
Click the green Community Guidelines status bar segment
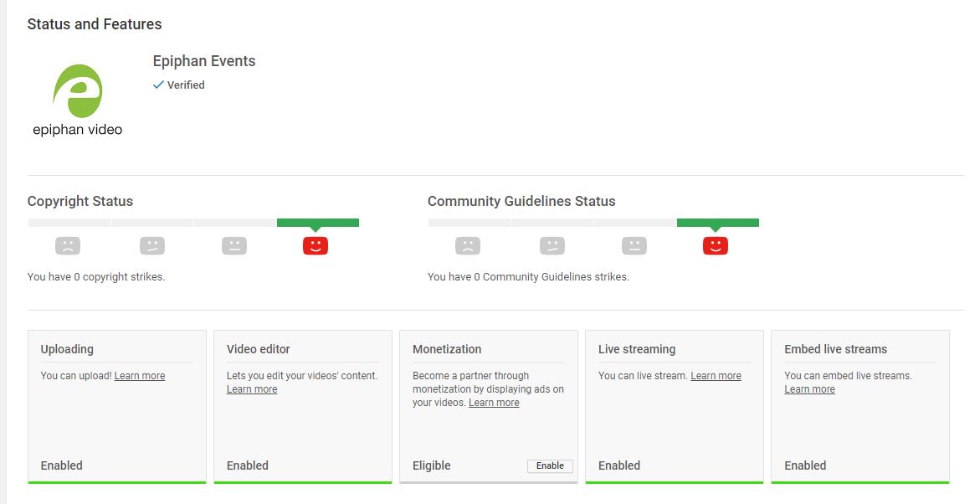[x=718, y=223]
